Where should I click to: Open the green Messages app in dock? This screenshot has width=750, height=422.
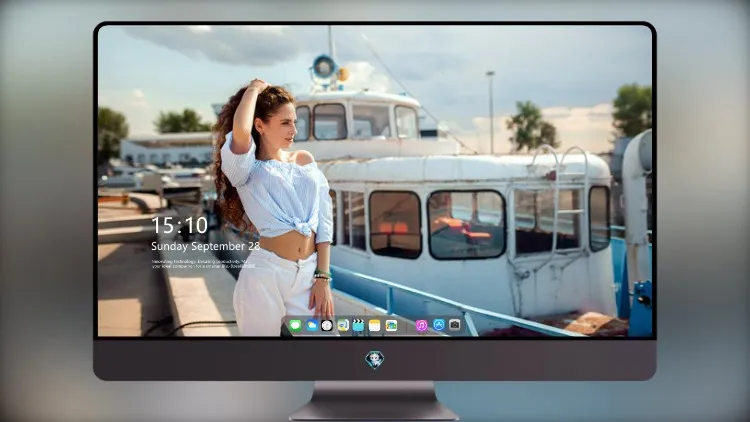click(x=295, y=325)
